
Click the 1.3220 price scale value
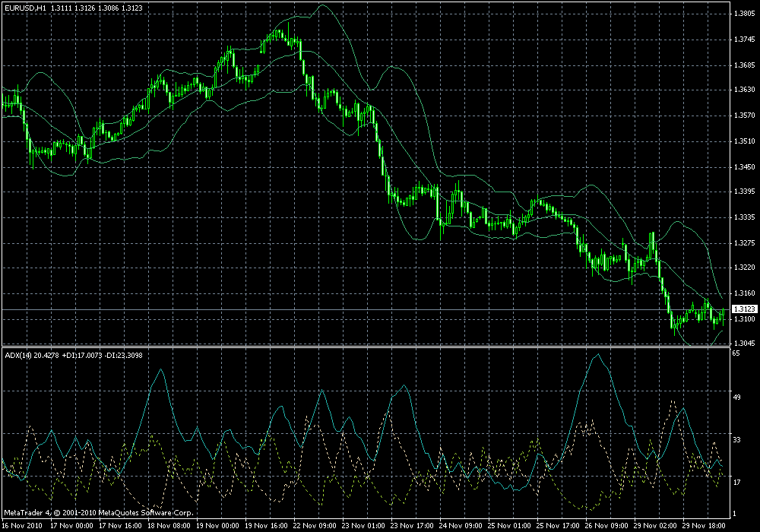point(745,268)
